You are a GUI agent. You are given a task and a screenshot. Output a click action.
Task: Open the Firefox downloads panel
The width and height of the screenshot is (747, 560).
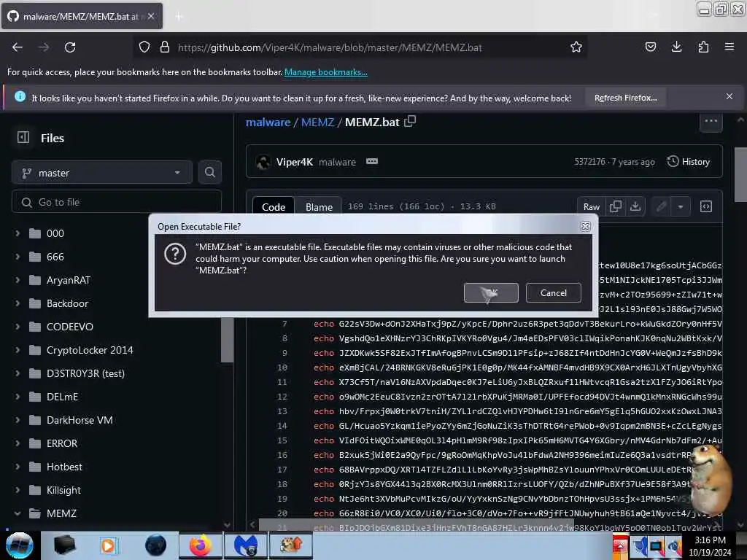pos(676,47)
